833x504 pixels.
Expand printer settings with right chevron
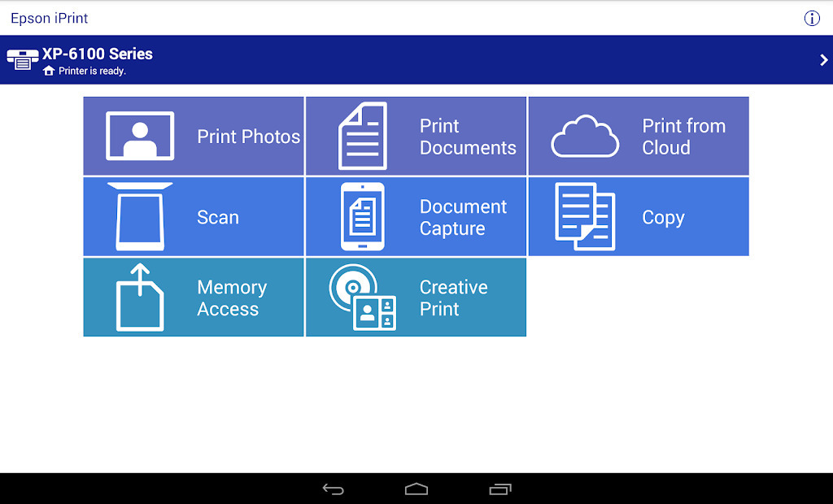tap(823, 59)
